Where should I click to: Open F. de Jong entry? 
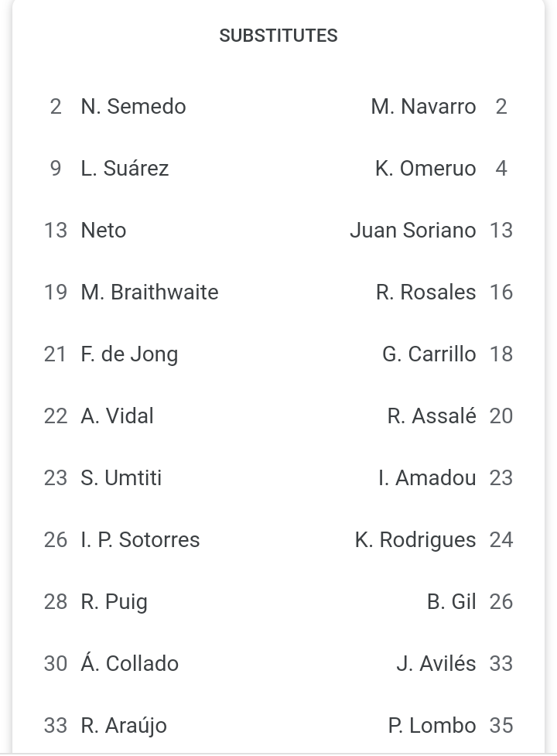point(129,354)
